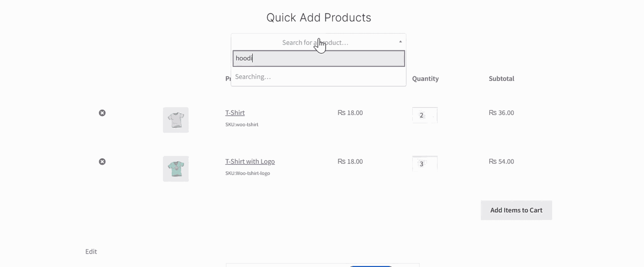
Task: Select the T-Shirt quantity box showing 2
Action: click(424, 115)
